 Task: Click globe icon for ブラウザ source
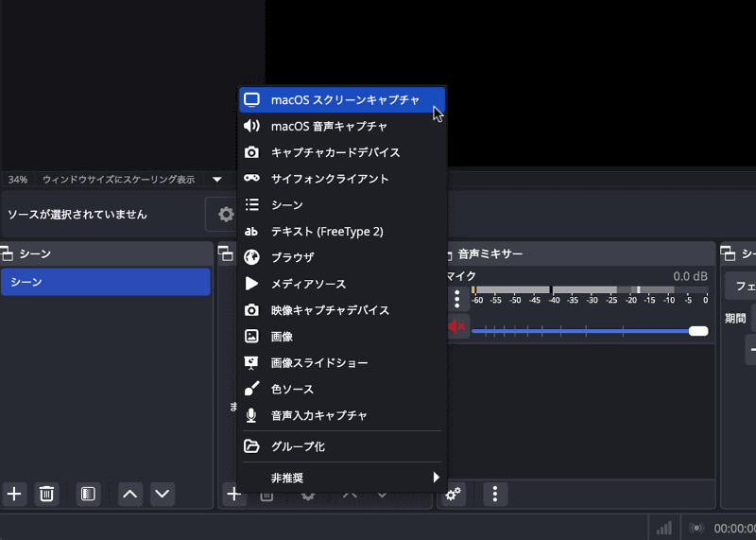click(x=251, y=257)
